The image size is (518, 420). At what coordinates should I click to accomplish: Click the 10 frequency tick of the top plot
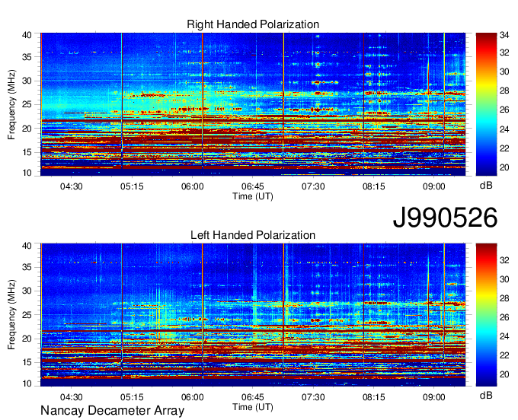pos(27,173)
